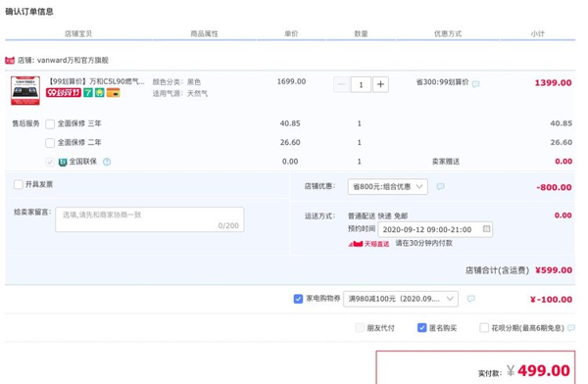Click the 小计 column header
The width and height of the screenshot is (588, 384).
(538, 33)
